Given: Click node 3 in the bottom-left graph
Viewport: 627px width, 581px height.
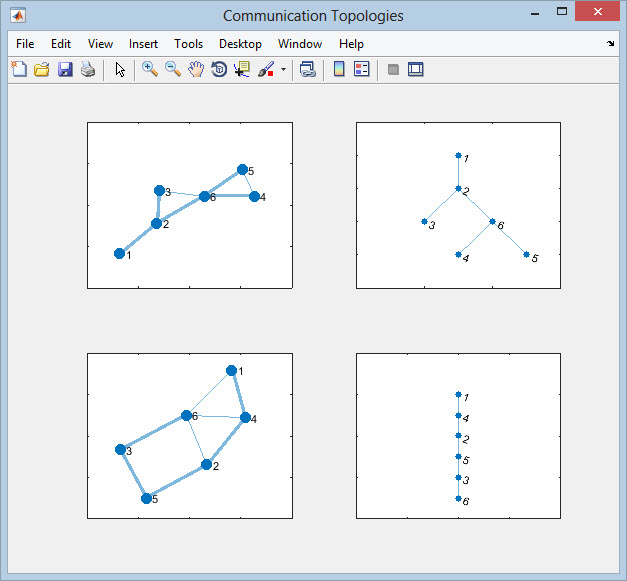Looking at the screenshot, I should click(x=120, y=450).
